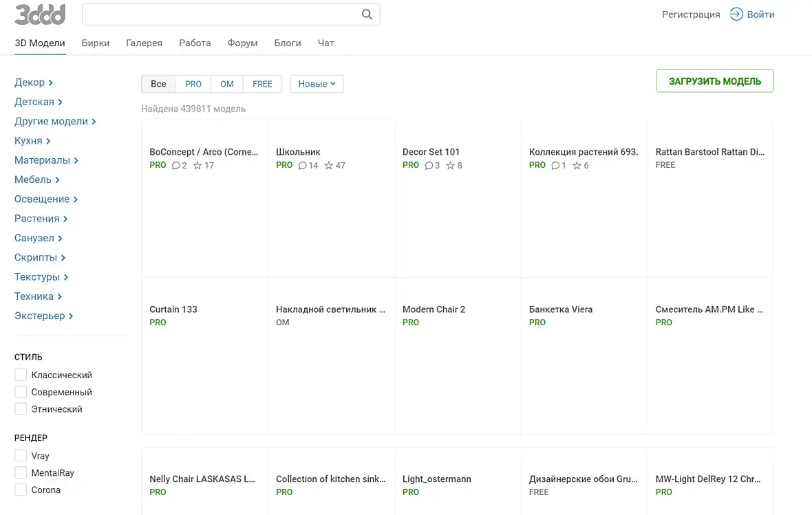Screen dimensions: 812x515
Task: Expand the Мебель category
Action: pyautogui.click(x=37, y=179)
